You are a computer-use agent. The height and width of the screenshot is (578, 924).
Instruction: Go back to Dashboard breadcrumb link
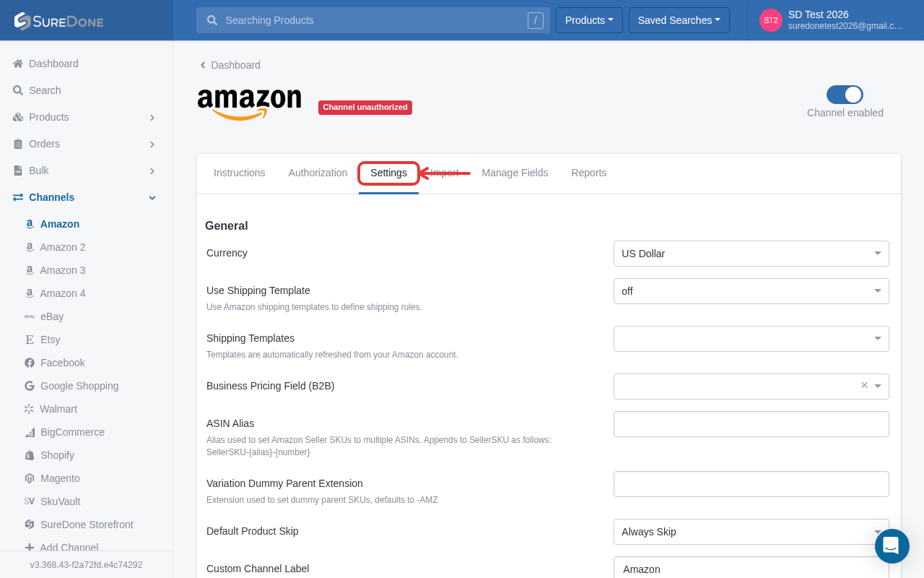230,65
